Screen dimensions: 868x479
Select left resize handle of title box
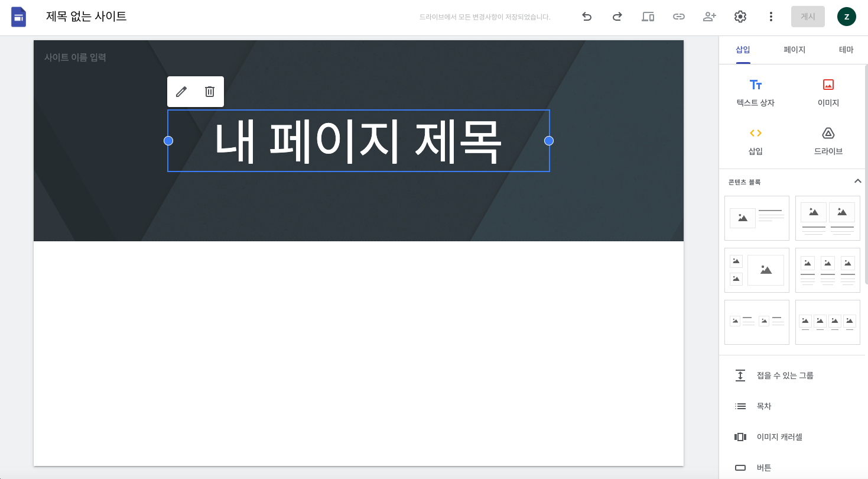(168, 141)
